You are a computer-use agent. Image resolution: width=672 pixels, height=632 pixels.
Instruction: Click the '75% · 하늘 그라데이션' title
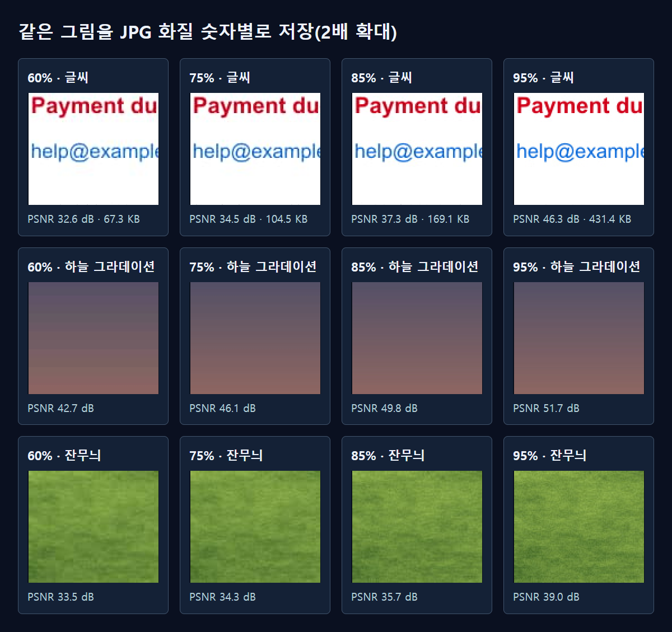click(x=253, y=267)
